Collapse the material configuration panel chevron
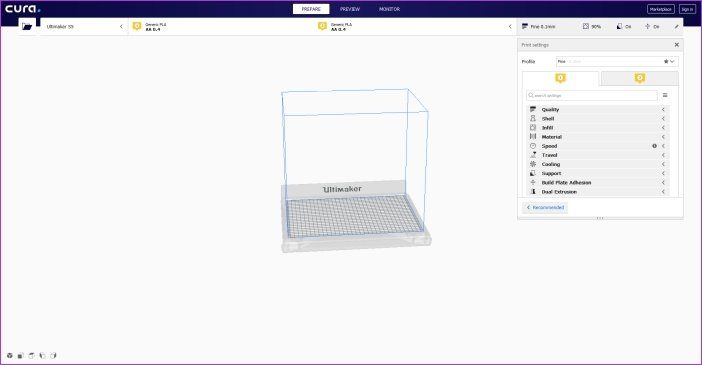 [x=510, y=26]
